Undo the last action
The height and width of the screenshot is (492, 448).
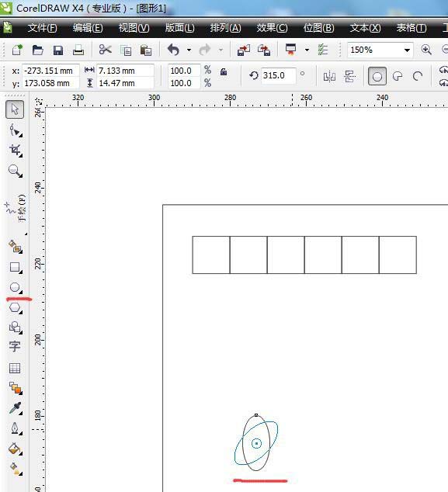click(173, 50)
